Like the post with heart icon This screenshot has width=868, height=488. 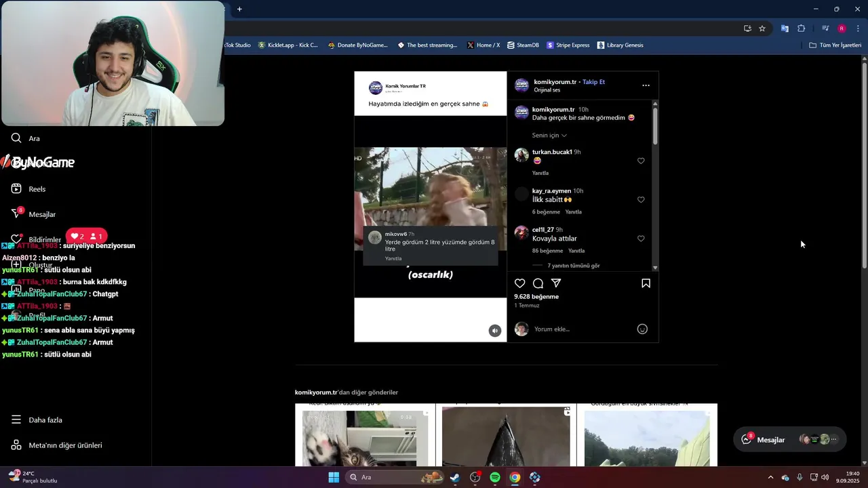[x=519, y=283]
